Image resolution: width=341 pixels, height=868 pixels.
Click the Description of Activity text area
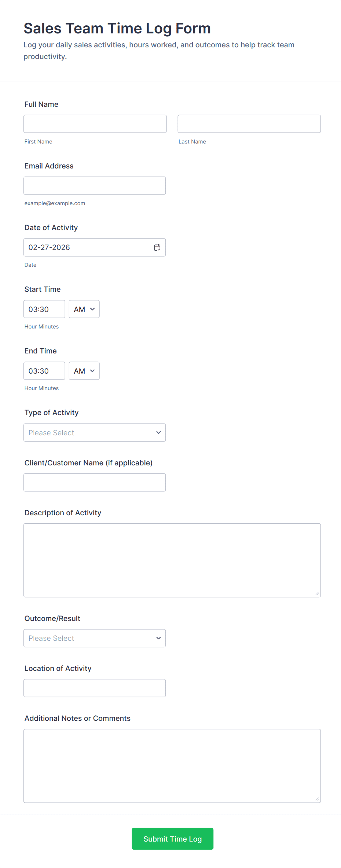click(172, 560)
